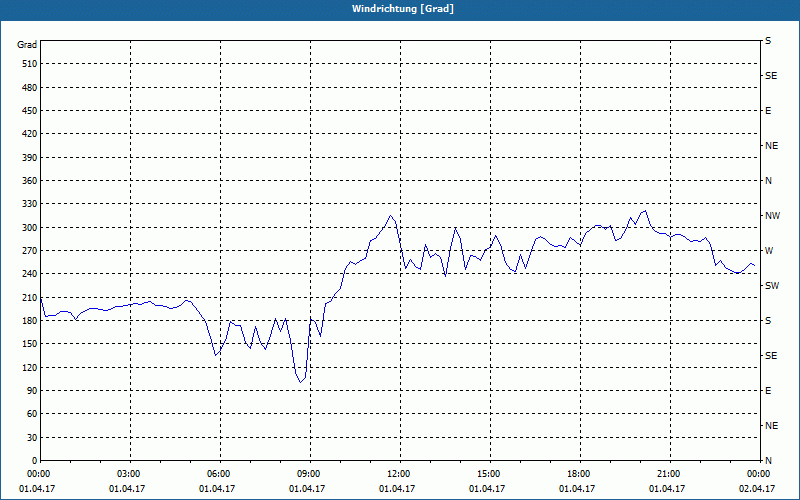800x500 pixels.
Task: Click the 'N' compass label level with 360
Action: [x=768, y=181]
